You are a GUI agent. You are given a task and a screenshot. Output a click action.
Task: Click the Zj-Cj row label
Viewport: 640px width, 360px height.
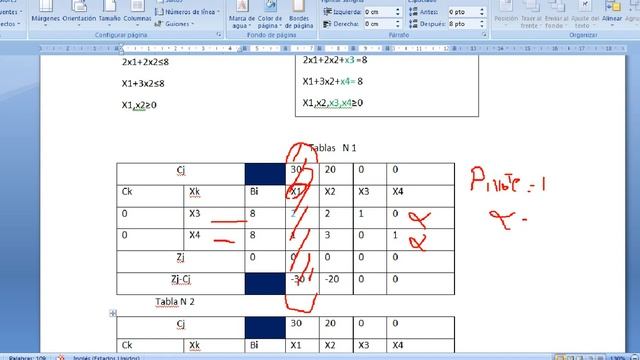(x=181, y=284)
